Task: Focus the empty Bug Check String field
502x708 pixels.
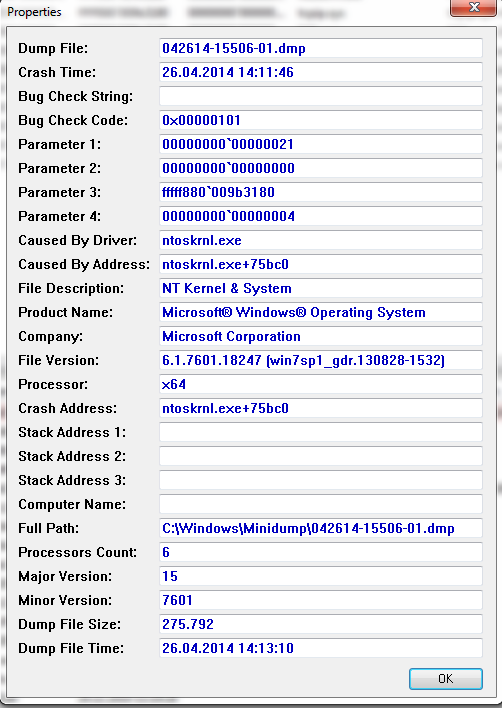Action: pyautogui.click(x=321, y=96)
